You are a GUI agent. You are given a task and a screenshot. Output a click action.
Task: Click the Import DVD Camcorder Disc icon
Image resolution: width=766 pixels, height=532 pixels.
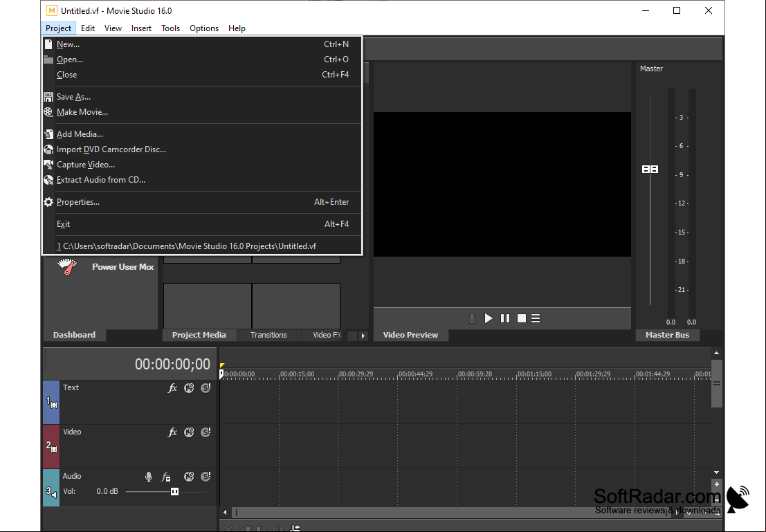point(48,149)
